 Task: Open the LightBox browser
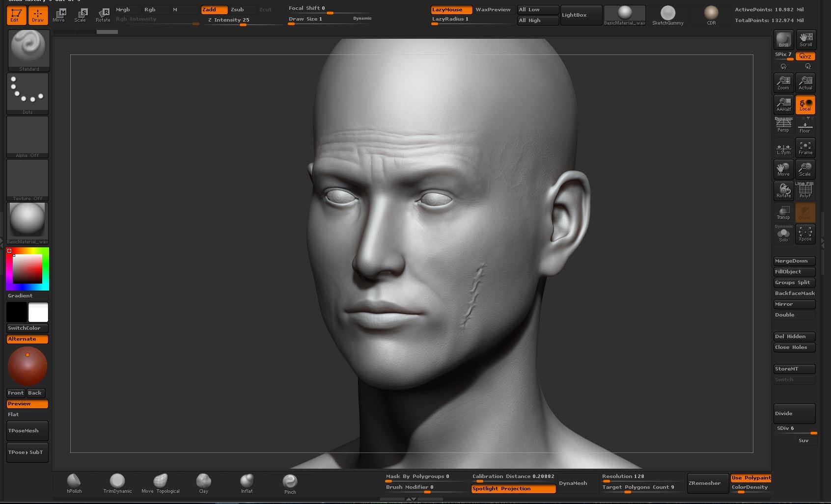click(x=581, y=15)
